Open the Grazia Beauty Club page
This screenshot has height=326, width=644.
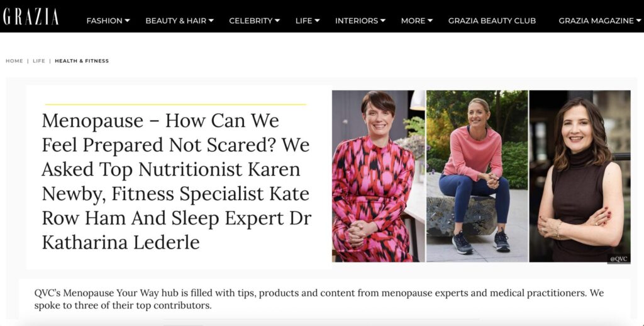pyautogui.click(x=492, y=21)
